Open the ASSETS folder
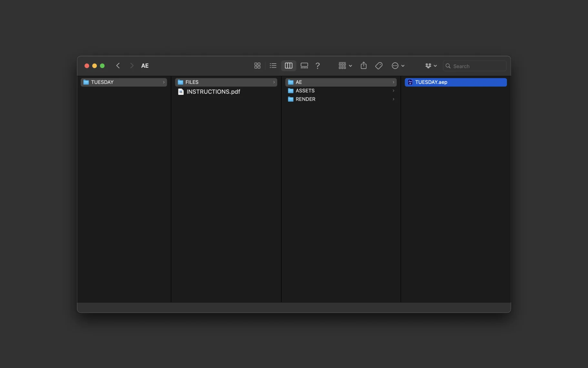588x368 pixels. (305, 91)
